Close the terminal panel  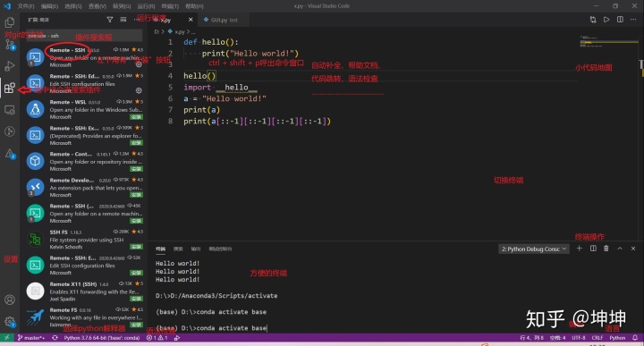633,249
